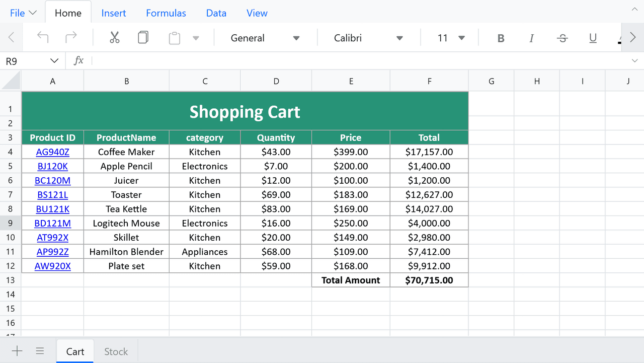Toggle Strikethrough formatting
The width and height of the screenshot is (644, 363).
[x=562, y=38]
